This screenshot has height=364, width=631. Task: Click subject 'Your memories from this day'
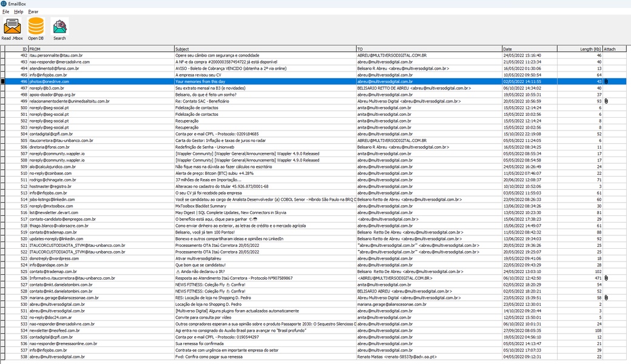(200, 82)
